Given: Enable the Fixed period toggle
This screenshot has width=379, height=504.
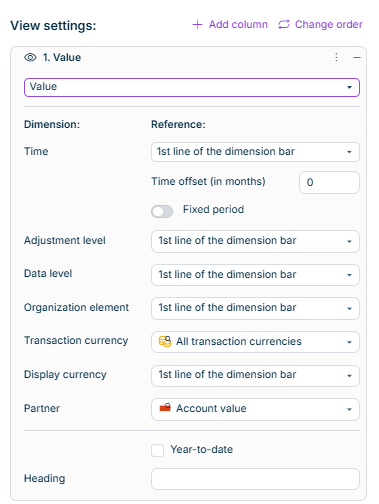Looking at the screenshot, I should coord(162,211).
